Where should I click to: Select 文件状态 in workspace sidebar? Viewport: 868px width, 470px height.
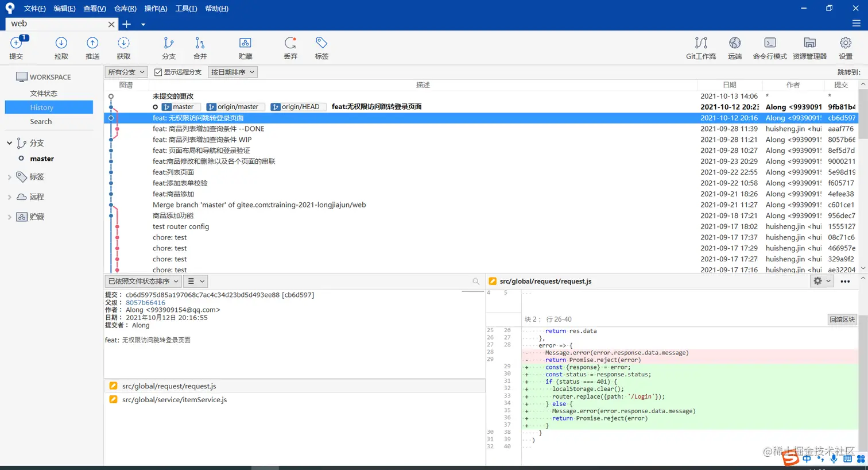point(44,93)
